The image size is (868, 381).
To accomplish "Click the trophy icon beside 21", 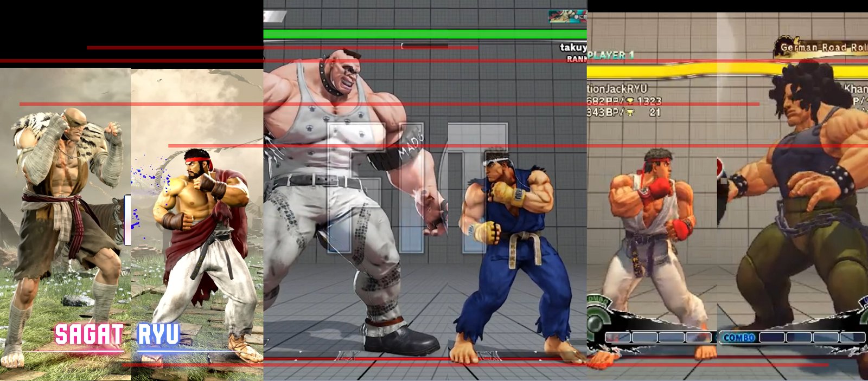I will [x=630, y=113].
